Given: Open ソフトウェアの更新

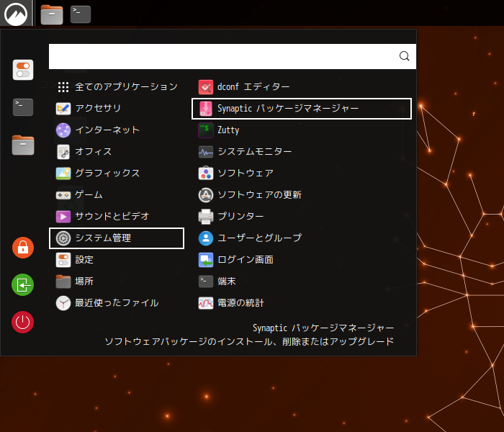Looking at the screenshot, I should point(302,195).
